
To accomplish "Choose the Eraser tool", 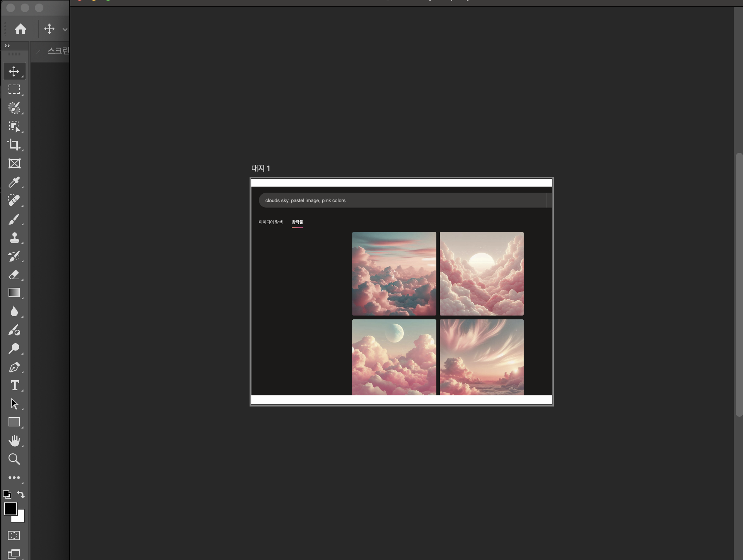I will tap(14, 275).
